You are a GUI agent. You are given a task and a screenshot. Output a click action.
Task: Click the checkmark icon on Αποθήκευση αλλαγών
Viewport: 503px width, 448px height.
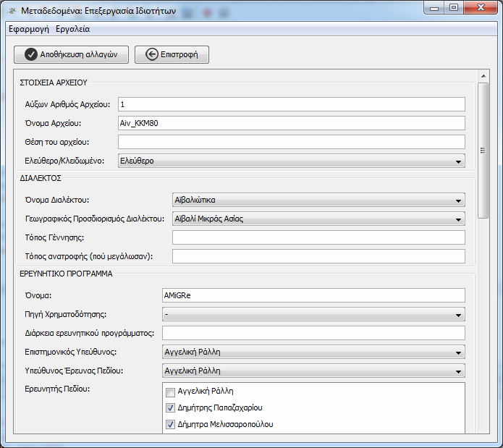click(x=31, y=54)
